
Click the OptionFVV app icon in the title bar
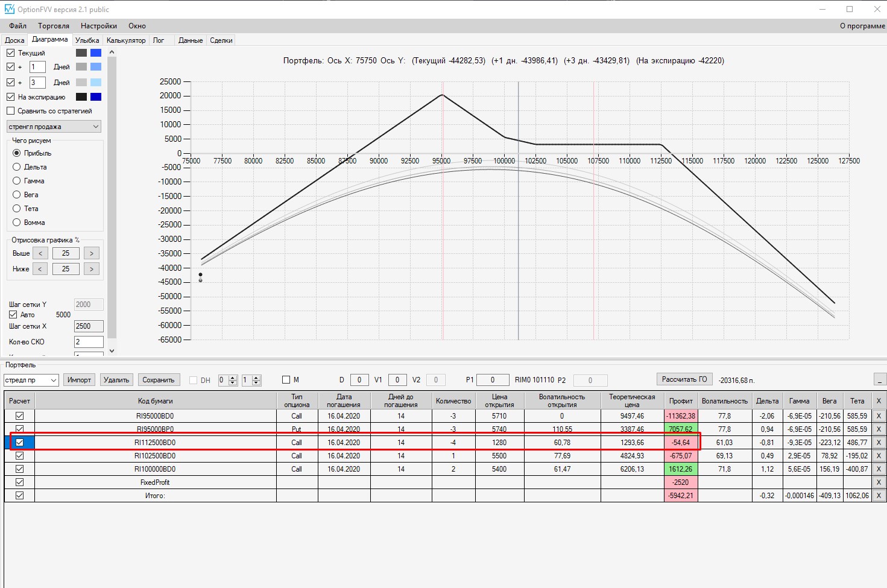click(9, 9)
